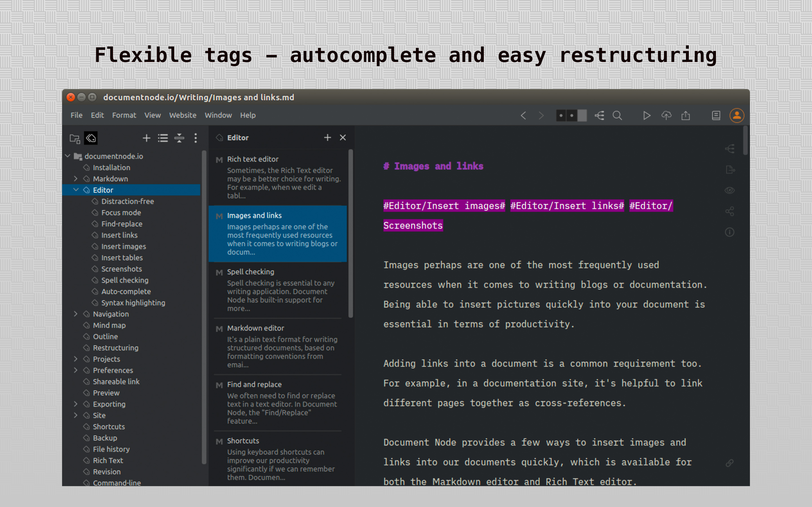Expand the Projects tag in the sidebar
The width and height of the screenshot is (812, 507).
tap(76, 359)
